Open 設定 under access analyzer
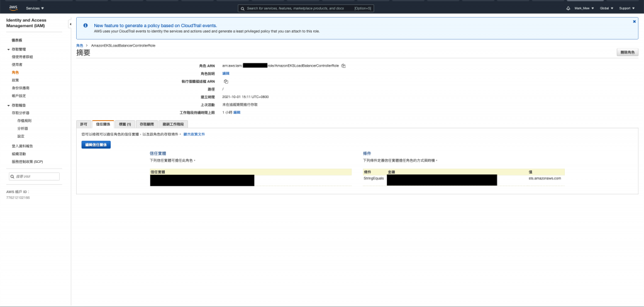This screenshot has height=307, width=644. [x=21, y=136]
